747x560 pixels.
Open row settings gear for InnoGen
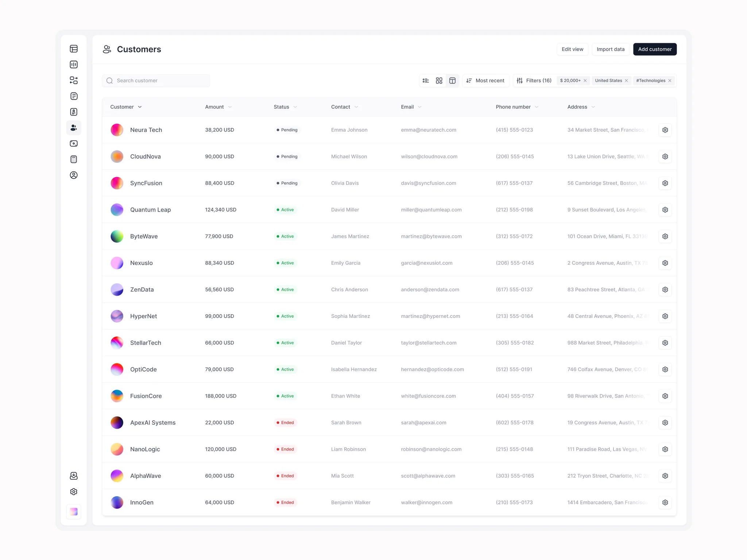click(x=665, y=502)
